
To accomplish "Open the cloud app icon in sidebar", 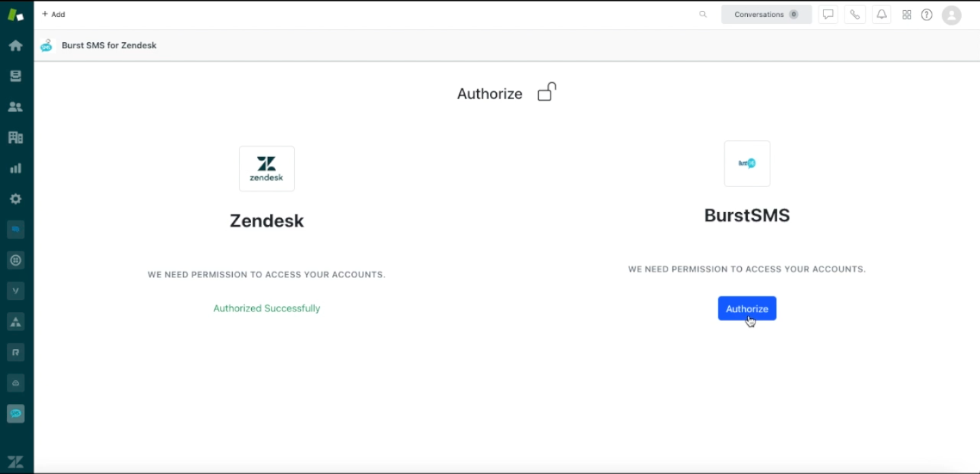I will (16, 383).
